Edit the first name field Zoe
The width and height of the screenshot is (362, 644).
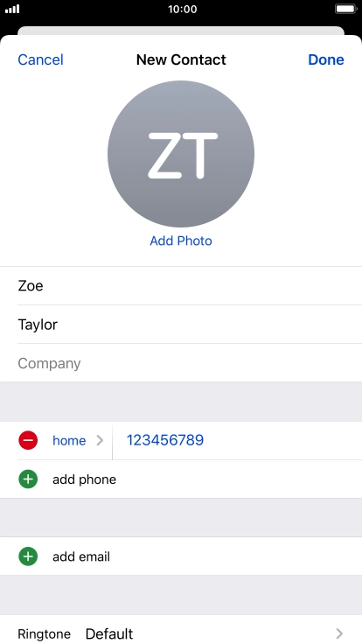click(181, 286)
